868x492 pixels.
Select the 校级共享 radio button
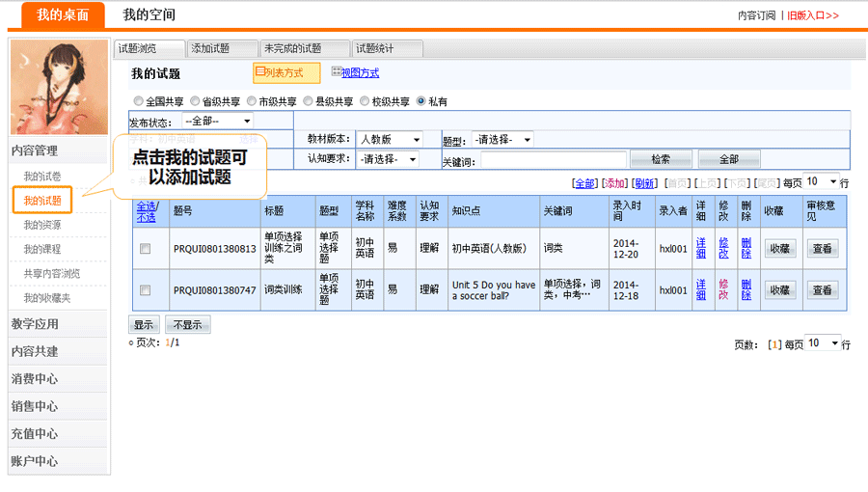tap(365, 101)
